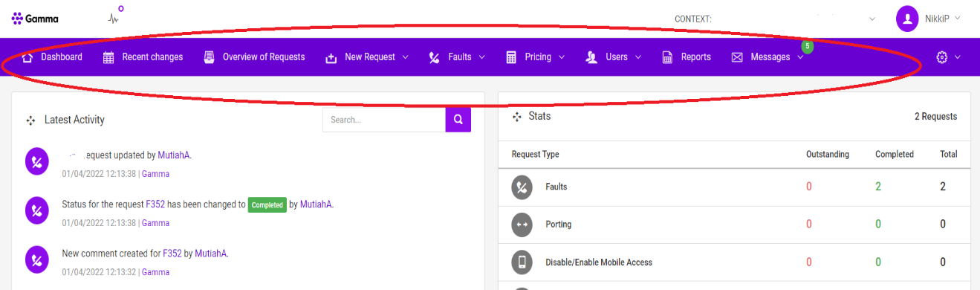Click the Gamma logo
The width and height of the screenshot is (980, 290).
[35, 19]
